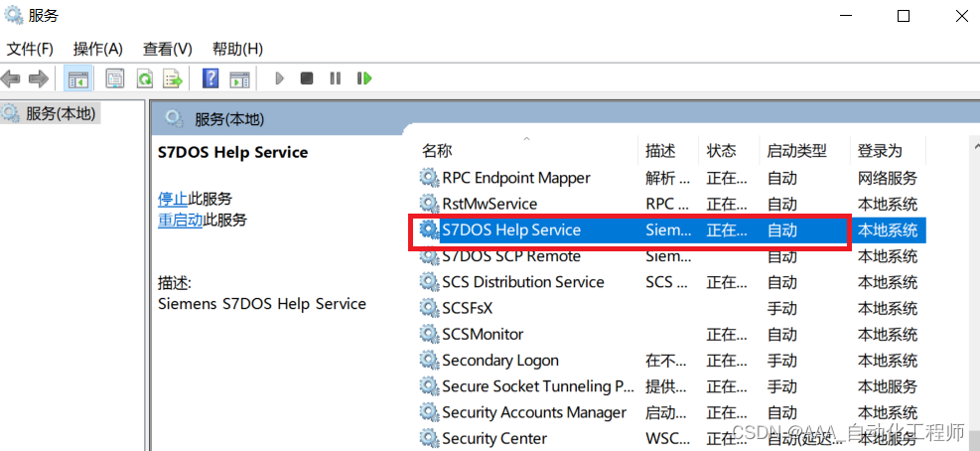
Task: Click gear icon of RstMwService
Action: tap(429, 204)
